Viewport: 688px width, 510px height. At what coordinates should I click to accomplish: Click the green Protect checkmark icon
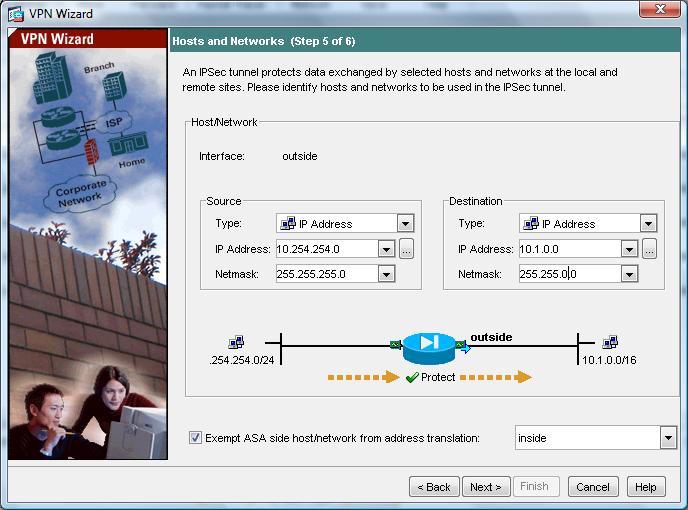tap(412, 377)
